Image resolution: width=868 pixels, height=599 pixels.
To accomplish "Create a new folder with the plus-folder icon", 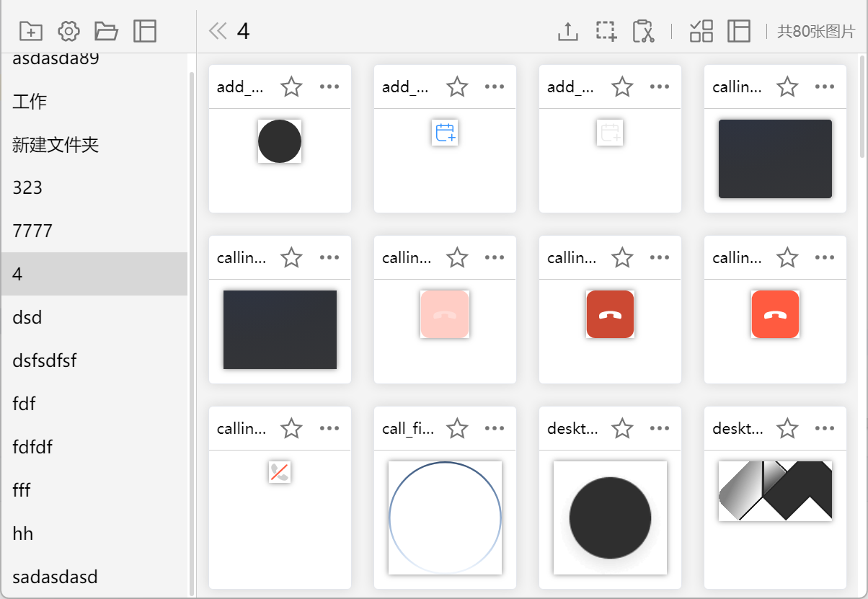I will coord(31,31).
